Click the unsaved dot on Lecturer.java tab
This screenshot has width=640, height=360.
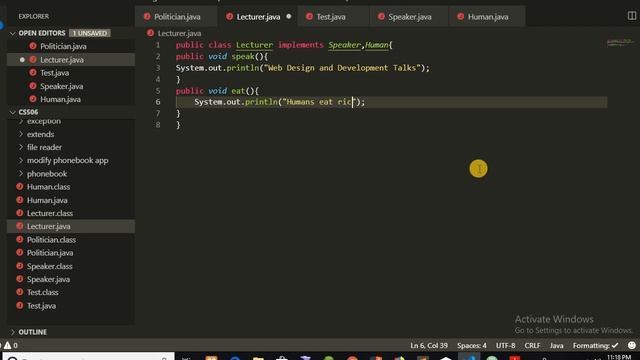(x=289, y=17)
